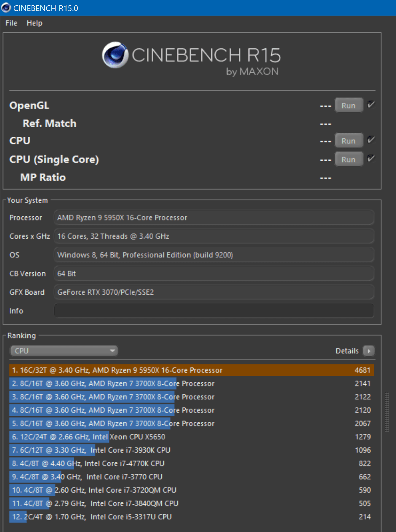396x532 pixels.
Task: Click the GFX Board field
Action: [x=214, y=292]
